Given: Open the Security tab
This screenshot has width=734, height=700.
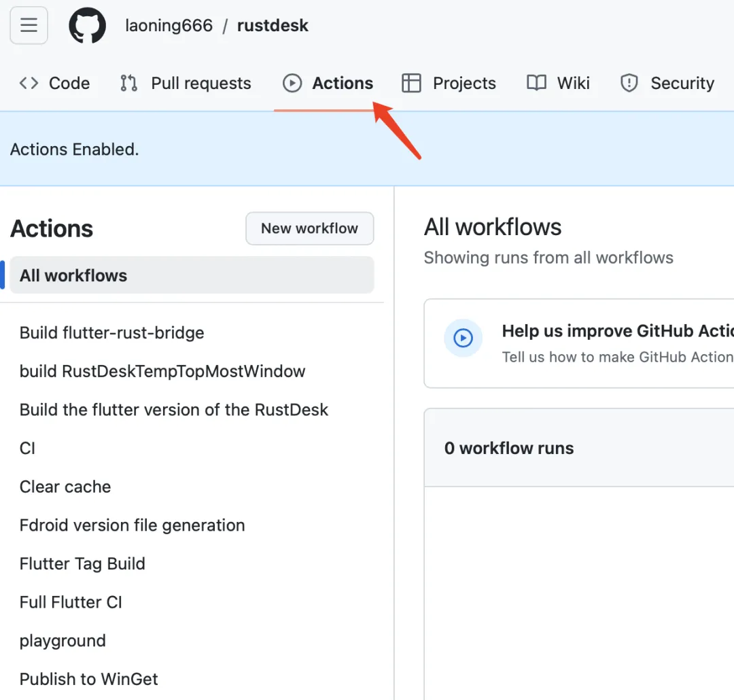Looking at the screenshot, I should click(x=667, y=84).
